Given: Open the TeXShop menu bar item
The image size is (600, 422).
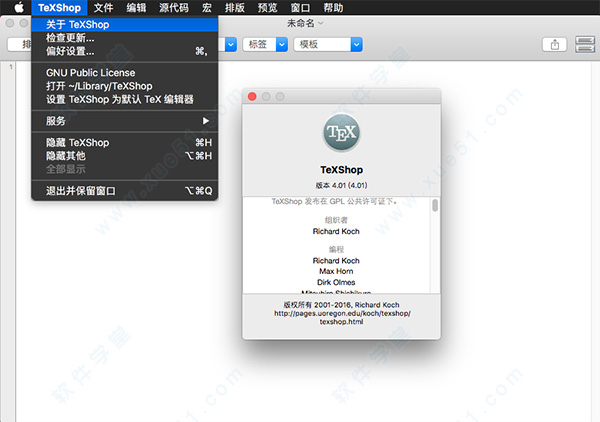Looking at the screenshot, I should [x=59, y=8].
